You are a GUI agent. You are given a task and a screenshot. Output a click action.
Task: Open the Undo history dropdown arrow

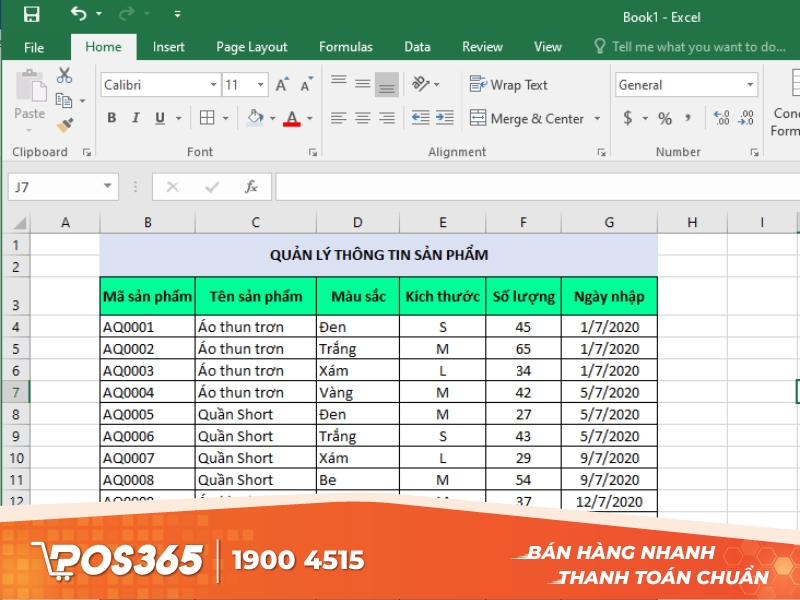[x=99, y=14]
